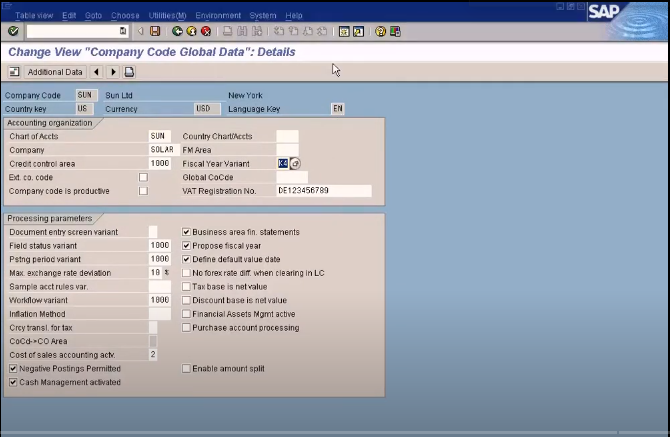The width and height of the screenshot is (670, 437).
Task: Click the Last Page icon
Action: tap(322, 31)
